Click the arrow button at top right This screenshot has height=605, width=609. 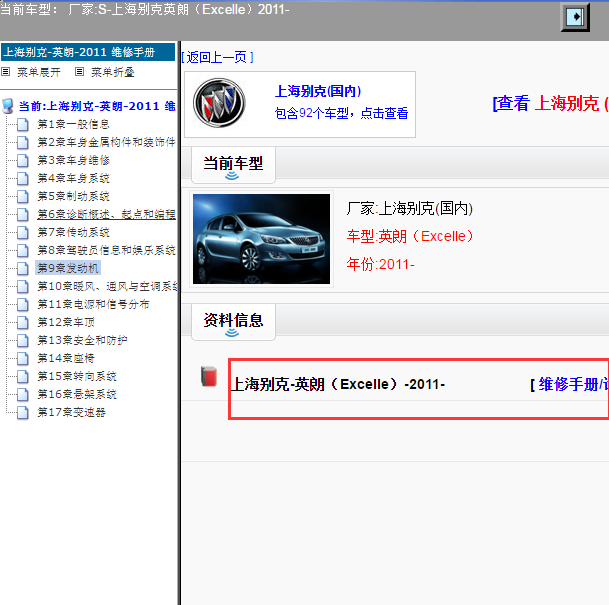575,17
